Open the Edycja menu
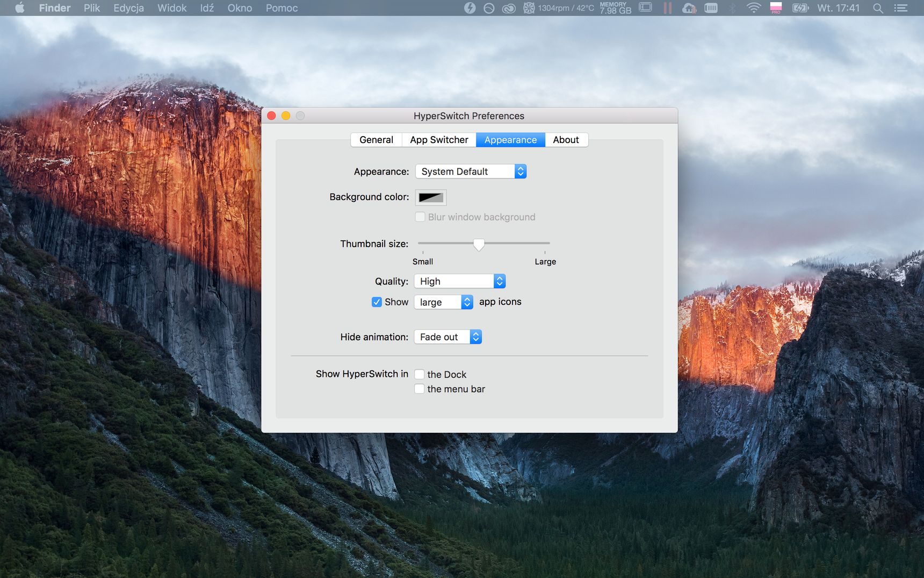 click(x=128, y=8)
